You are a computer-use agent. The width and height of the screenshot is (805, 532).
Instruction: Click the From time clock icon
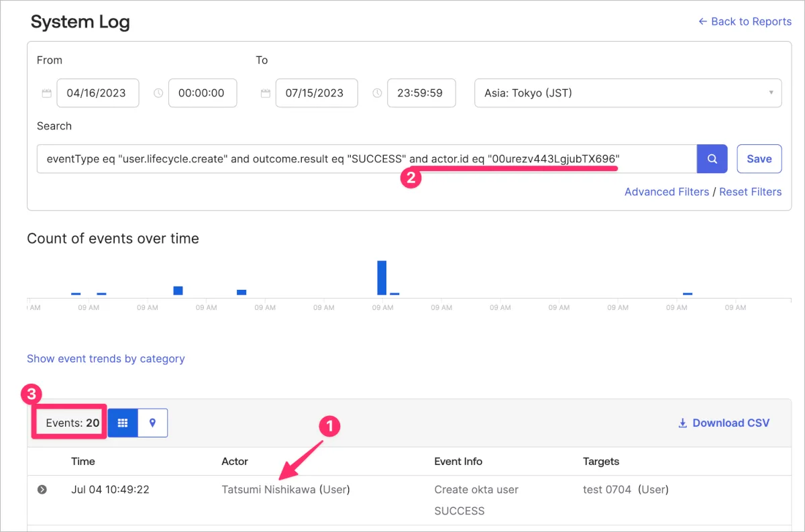point(158,93)
